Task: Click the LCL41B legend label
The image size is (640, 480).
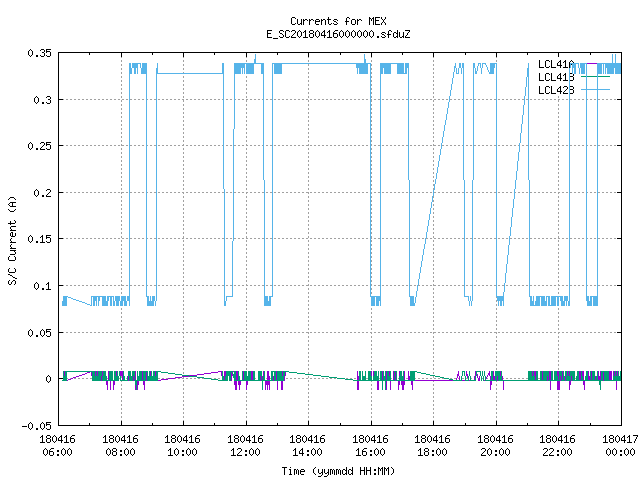Action: pyautogui.click(x=556, y=77)
